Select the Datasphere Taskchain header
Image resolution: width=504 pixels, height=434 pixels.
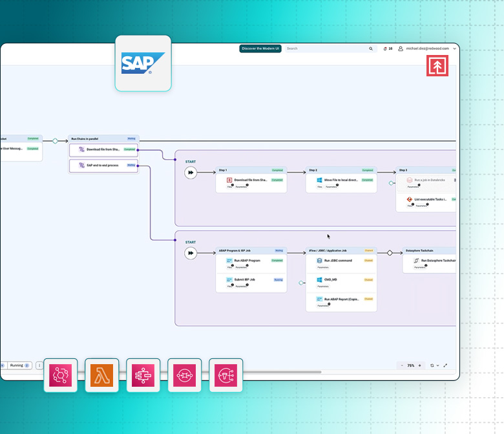pos(430,250)
